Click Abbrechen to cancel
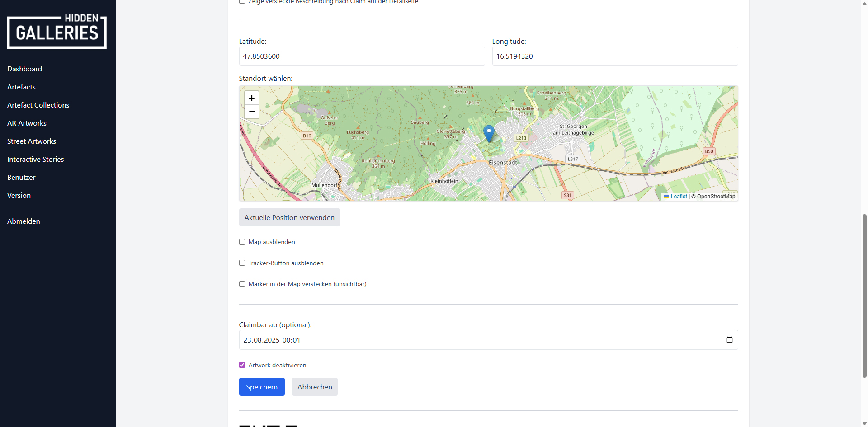 coord(315,387)
